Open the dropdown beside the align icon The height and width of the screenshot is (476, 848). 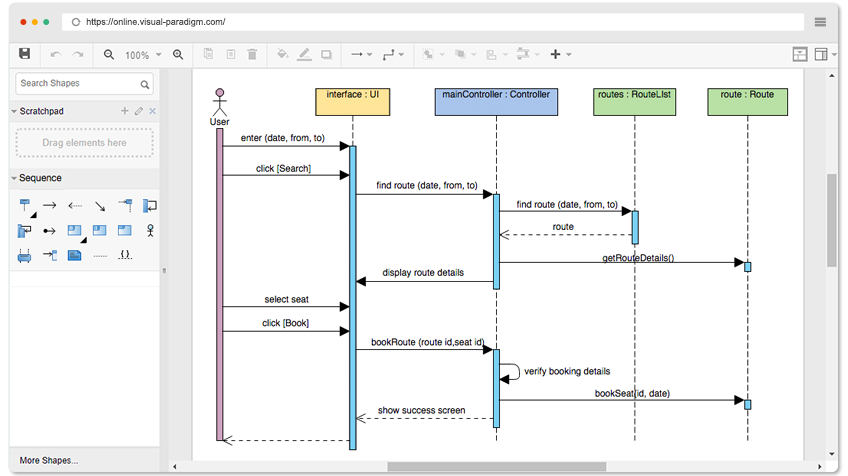pyautogui.click(x=505, y=55)
